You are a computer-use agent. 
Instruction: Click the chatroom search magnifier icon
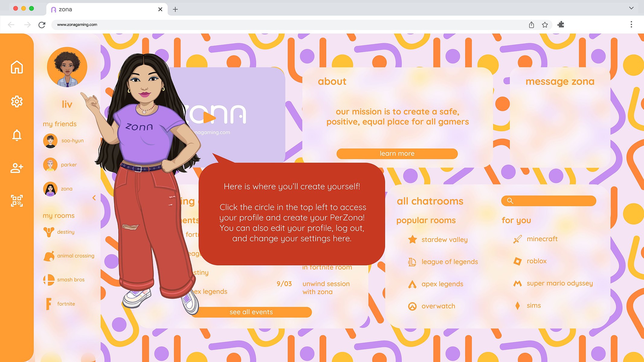pos(510,201)
